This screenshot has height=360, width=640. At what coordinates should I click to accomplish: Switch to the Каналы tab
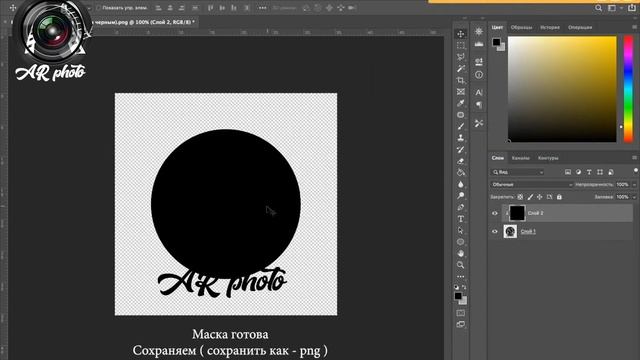tap(520, 158)
